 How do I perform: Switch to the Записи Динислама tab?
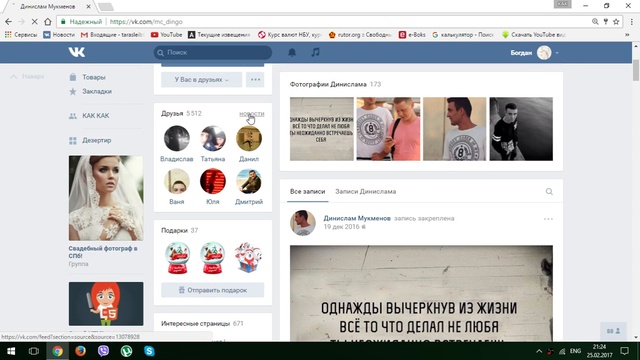point(365,191)
